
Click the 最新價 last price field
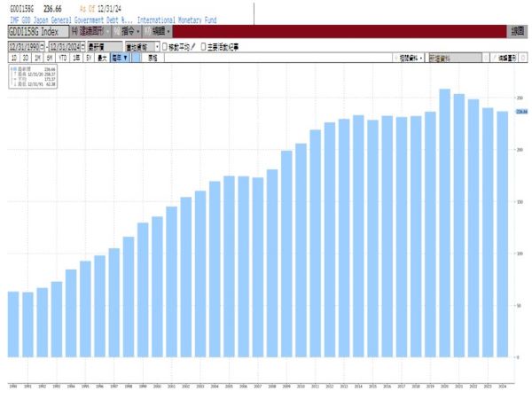pyautogui.click(x=105, y=47)
